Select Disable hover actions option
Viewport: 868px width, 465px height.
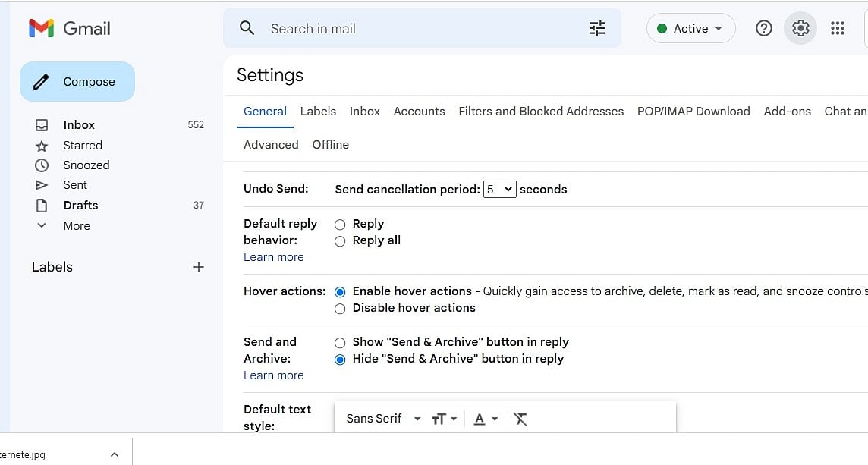pyautogui.click(x=340, y=309)
